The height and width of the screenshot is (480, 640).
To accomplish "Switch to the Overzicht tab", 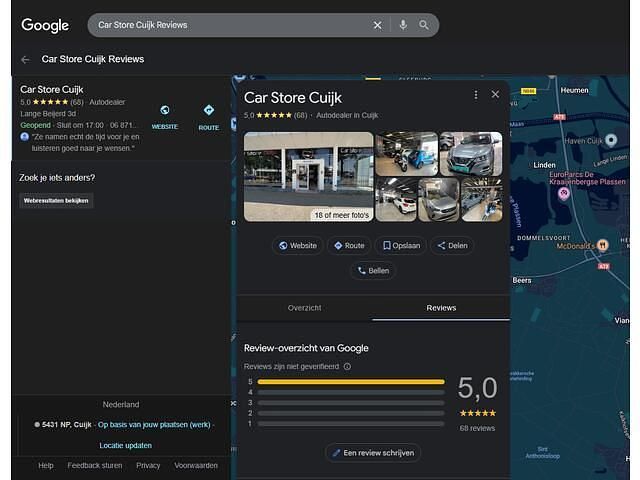I will pos(304,308).
